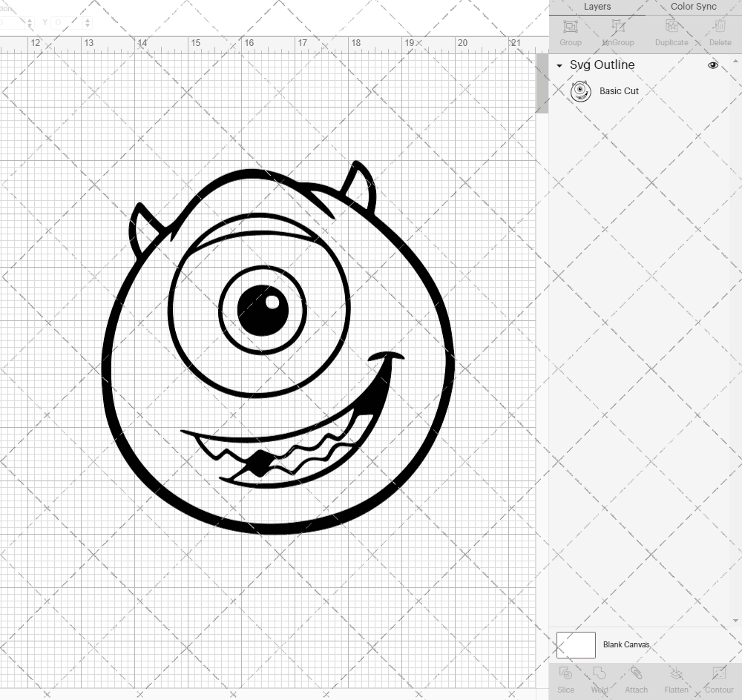The width and height of the screenshot is (742, 700).
Task: Select the Svg Outline group title
Action: click(602, 65)
